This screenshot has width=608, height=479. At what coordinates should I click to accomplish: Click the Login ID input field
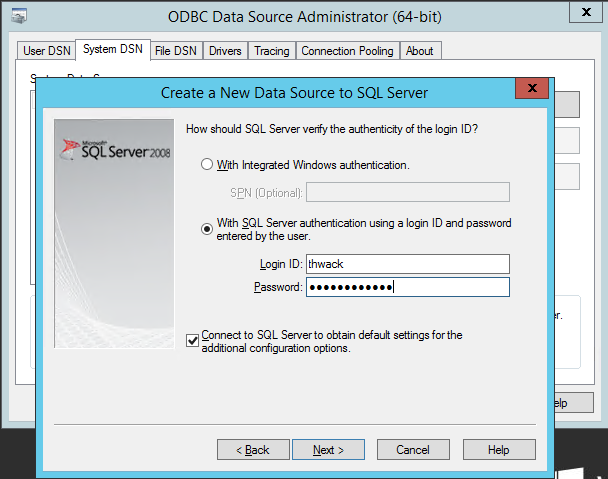(408, 264)
